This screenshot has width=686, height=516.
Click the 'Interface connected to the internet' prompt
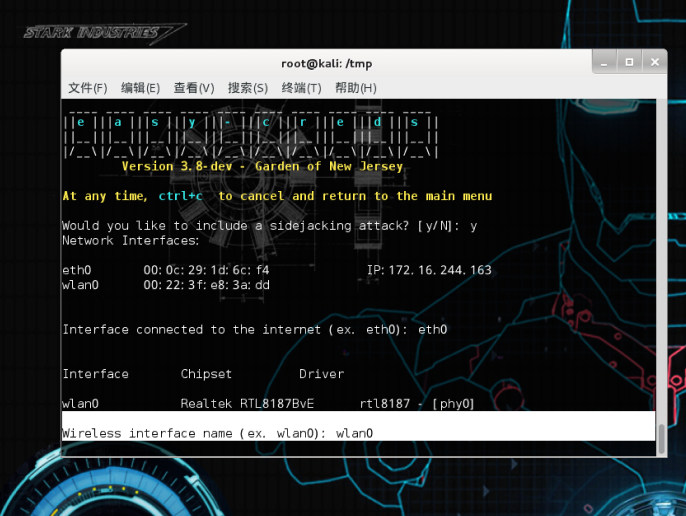255,330
